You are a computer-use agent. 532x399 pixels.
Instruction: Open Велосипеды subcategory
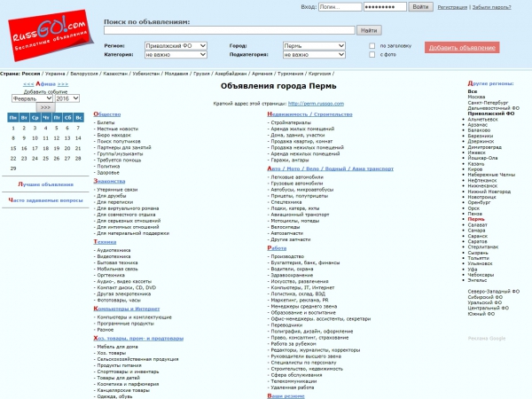[286, 227]
